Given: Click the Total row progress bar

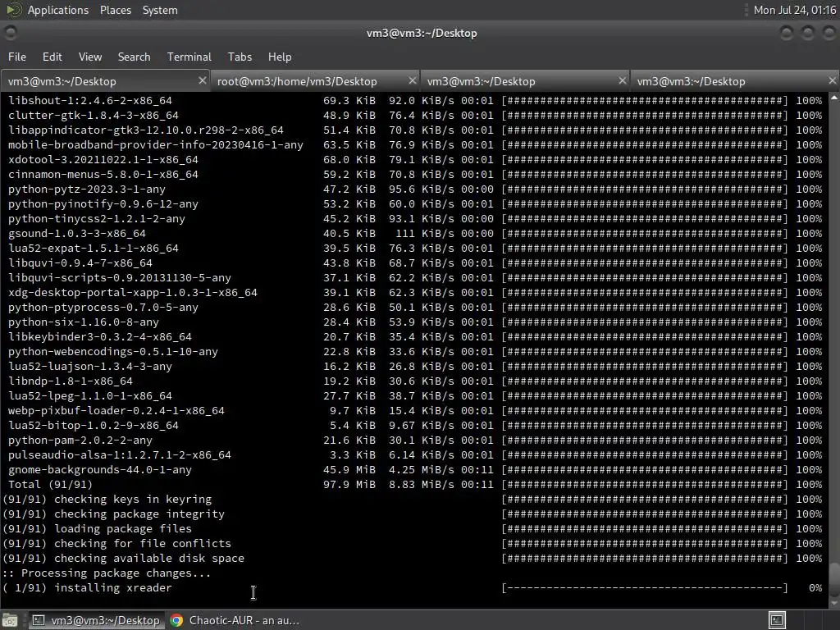Looking at the screenshot, I should (645, 484).
